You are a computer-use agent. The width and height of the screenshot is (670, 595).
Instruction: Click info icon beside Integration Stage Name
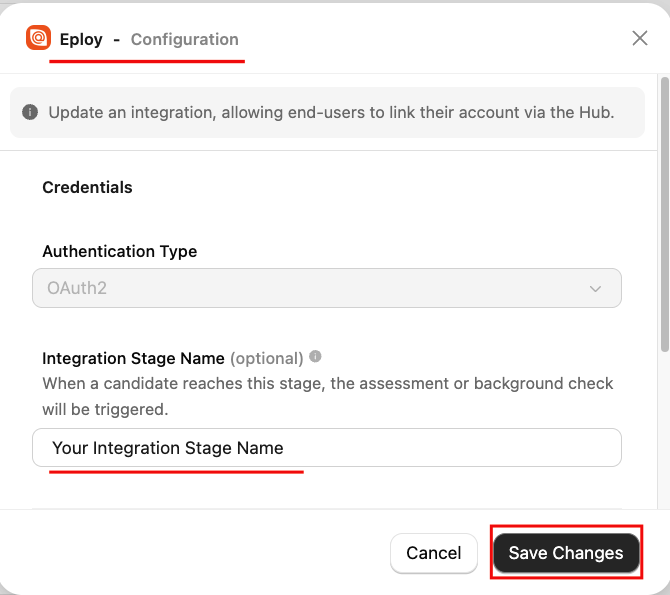click(316, 357)
